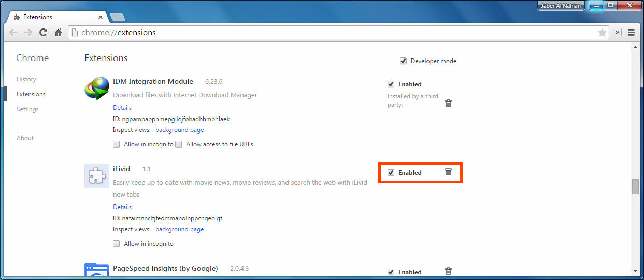The height and width of the screenshot is (280, 644).
Task: Open the home page via house icon
Action: pos(59,32)
